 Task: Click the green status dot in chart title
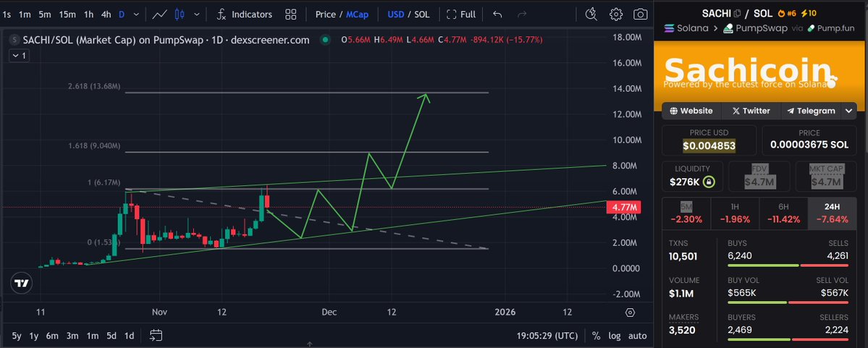click(x=325, y=40)
